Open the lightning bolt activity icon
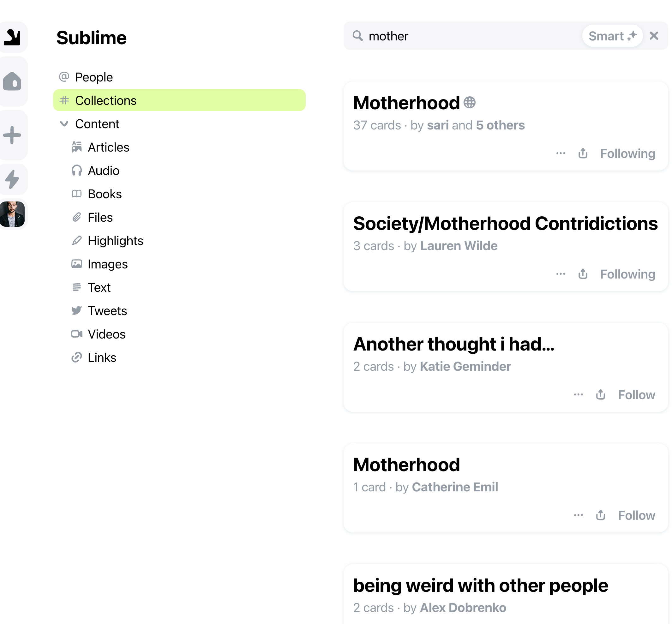The image size is (672, 624). pyautogui.click(x=13, y=179)
